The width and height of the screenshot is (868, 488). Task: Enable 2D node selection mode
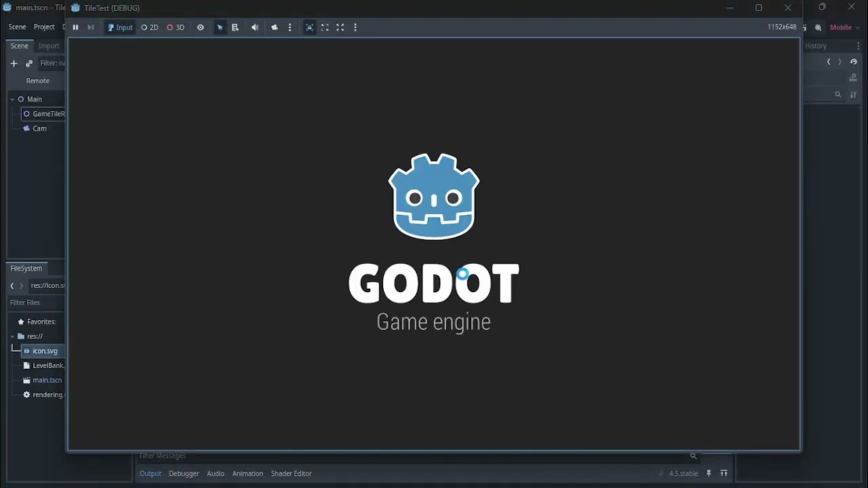150,28
